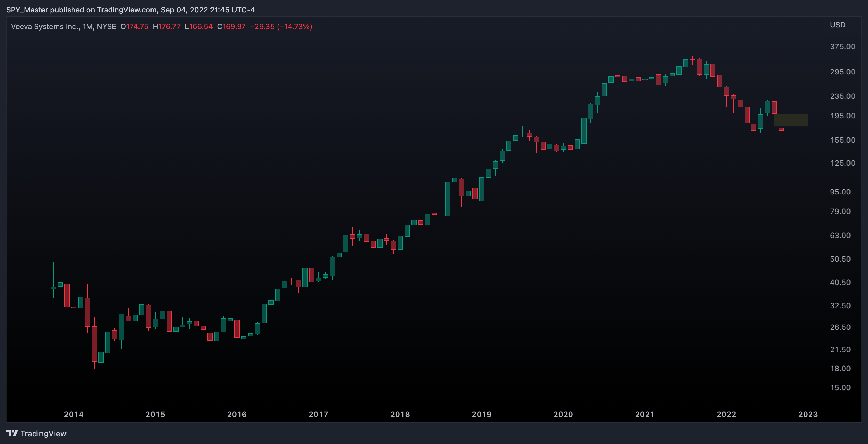The height and width of the screenshot is (444, 868).
Task: Click the 375.00 price axis label
Action: (843, 47)
